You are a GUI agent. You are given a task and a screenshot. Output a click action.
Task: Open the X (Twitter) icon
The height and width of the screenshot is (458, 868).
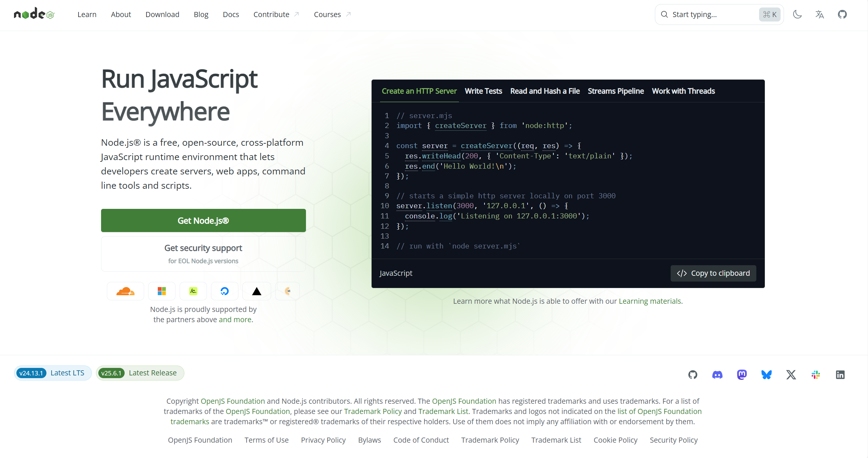click(x=791, y=375)
